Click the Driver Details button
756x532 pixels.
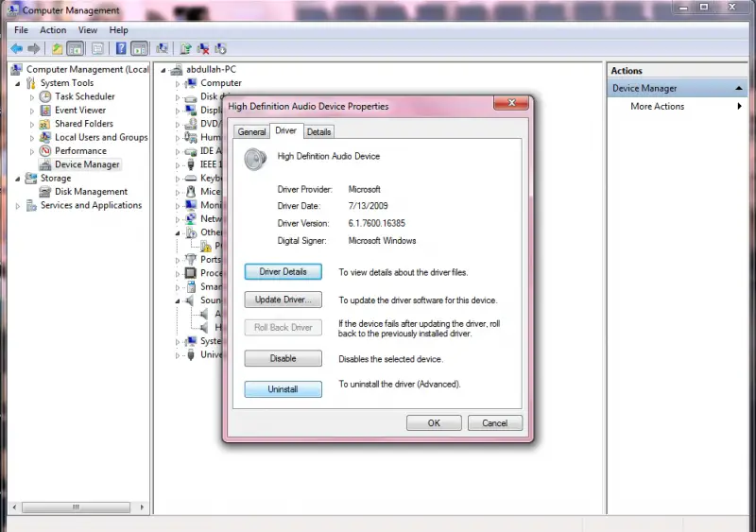point(283,271)
